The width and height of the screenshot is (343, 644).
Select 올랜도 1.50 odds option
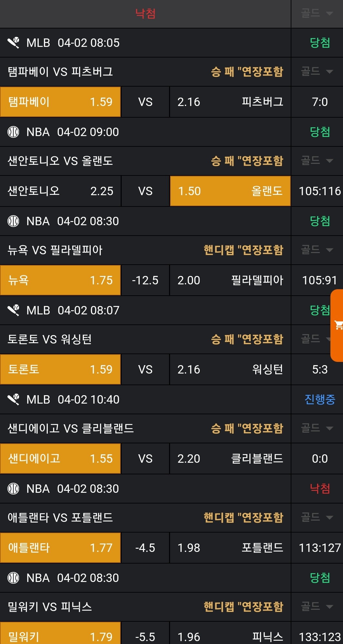[x=230, y=191]
